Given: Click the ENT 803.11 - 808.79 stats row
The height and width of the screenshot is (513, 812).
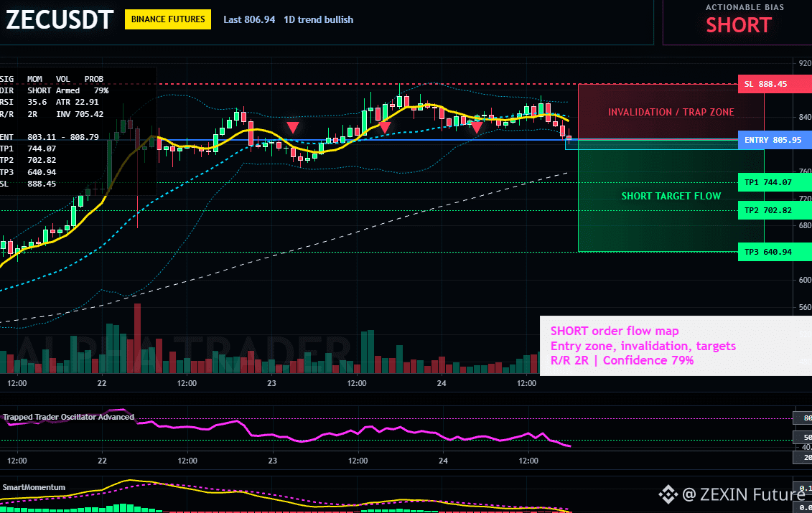Looking at the screenshot, I should [x=50, y=137].
